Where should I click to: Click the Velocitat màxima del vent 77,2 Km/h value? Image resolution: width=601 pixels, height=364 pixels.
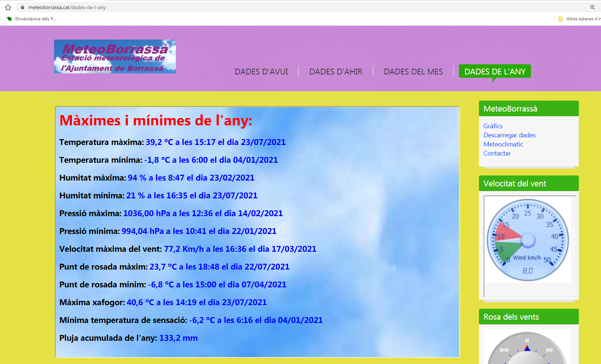(240, 249)
